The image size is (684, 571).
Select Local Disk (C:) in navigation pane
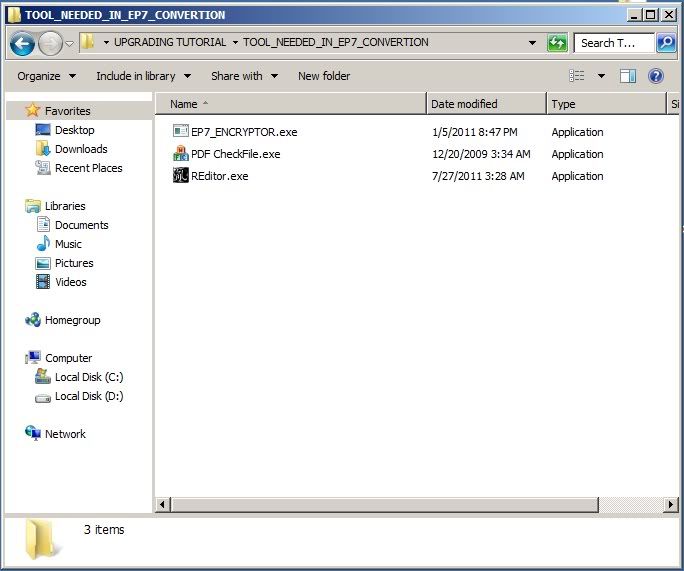pos(89,377)
